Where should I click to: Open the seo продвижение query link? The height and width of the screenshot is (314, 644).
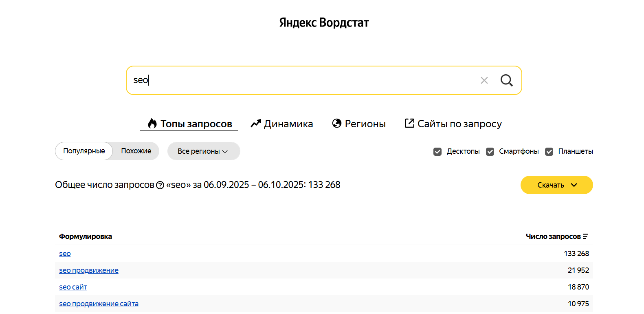coord(89,270)
